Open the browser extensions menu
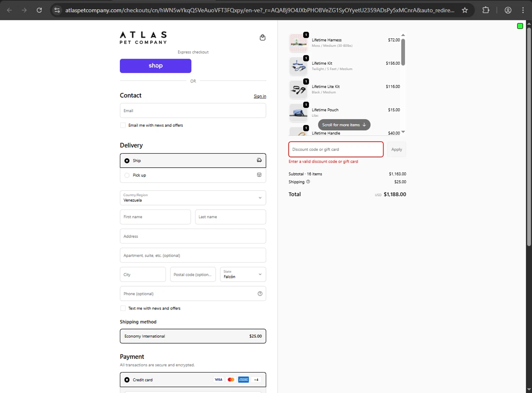Viewport: 532px width, 393px height. [486, 10]
